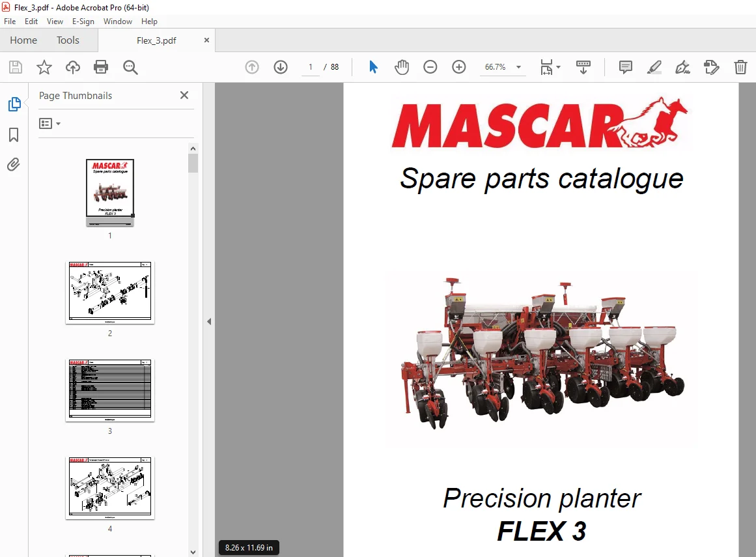756x557 pixels.
Task: Close the Page Thumbnails panel
Action: pos(184,96)
